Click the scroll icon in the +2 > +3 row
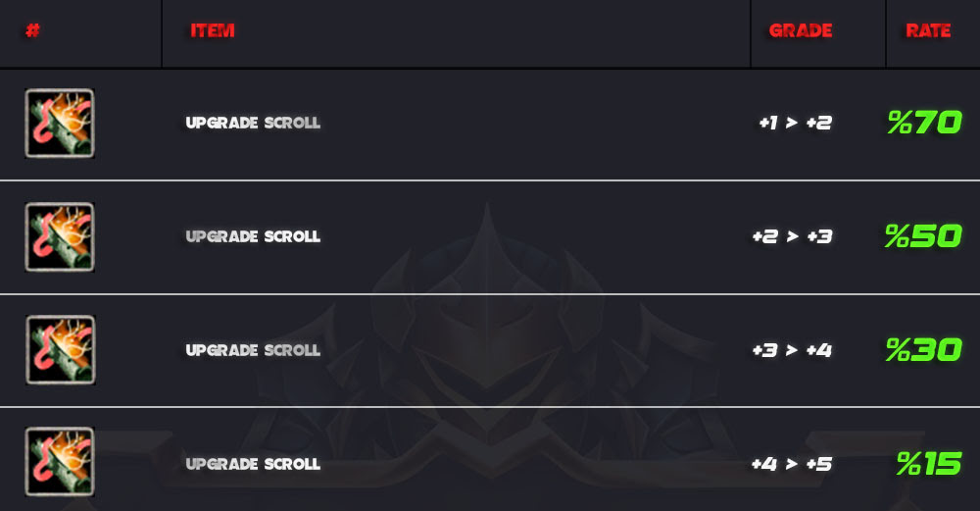 click(x=60, y=237)
